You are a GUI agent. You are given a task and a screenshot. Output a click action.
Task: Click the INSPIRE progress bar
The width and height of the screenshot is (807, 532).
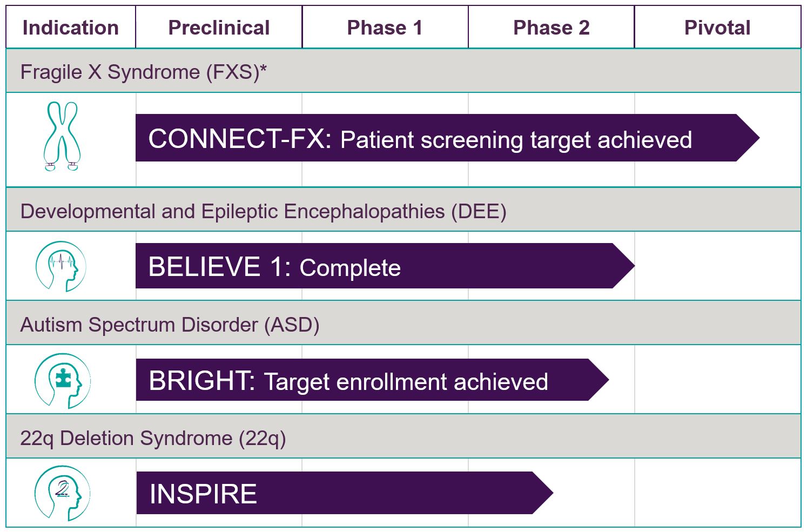coord(345,493)
